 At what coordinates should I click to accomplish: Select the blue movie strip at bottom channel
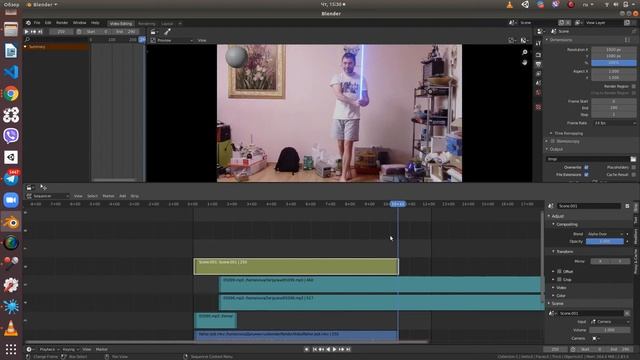click(296, 335)
